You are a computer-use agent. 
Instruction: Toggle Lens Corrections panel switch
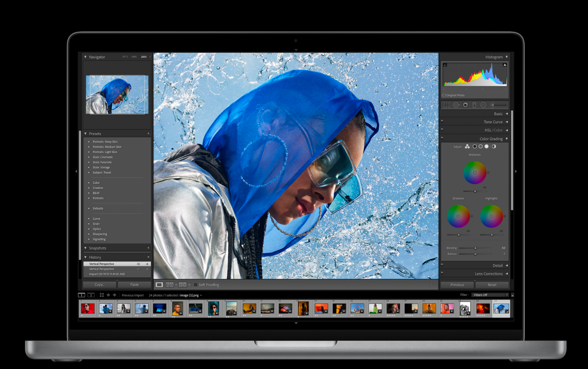(442, 272)
